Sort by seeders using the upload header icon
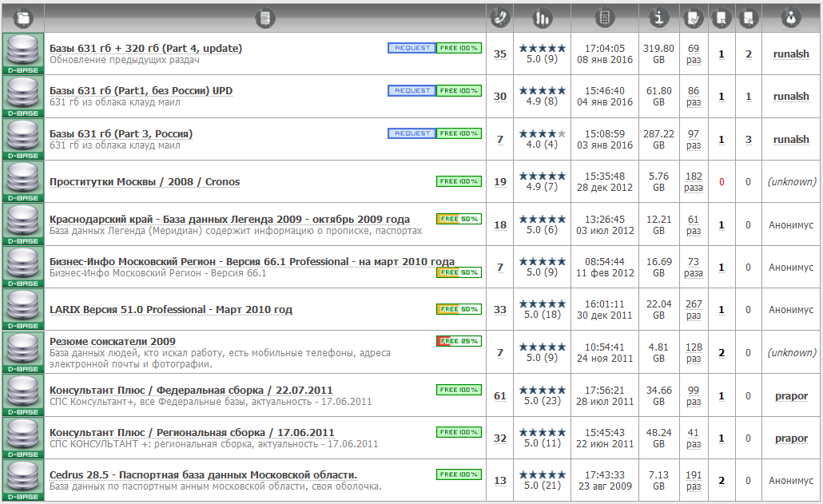This screenshot has width=823, height=504. point(722,19)
